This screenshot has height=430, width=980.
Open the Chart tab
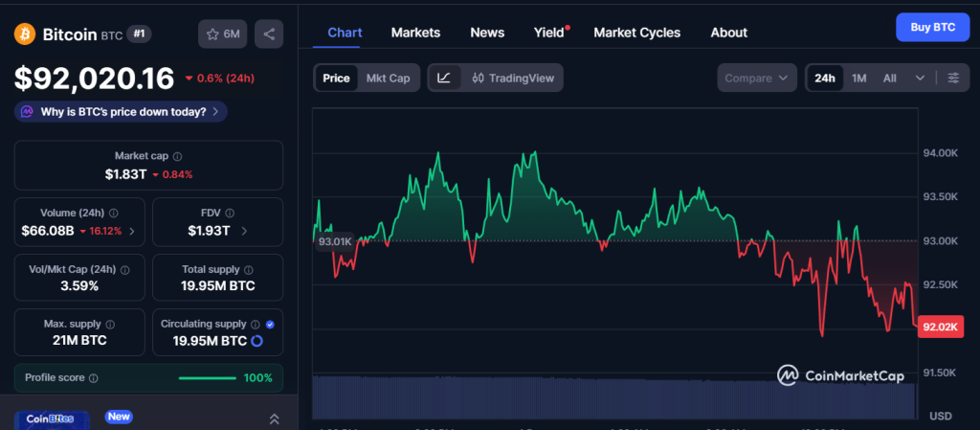(345, 33)
